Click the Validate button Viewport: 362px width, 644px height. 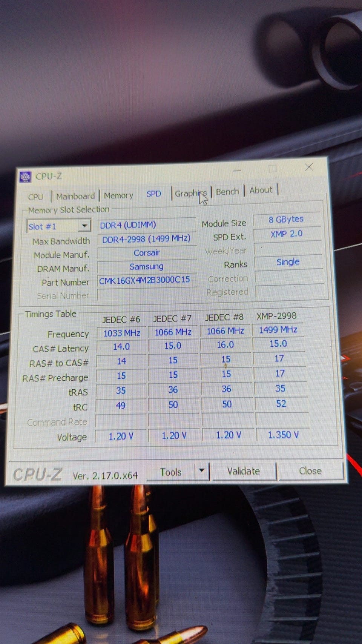pyautogui.click(x=244, y=471)
